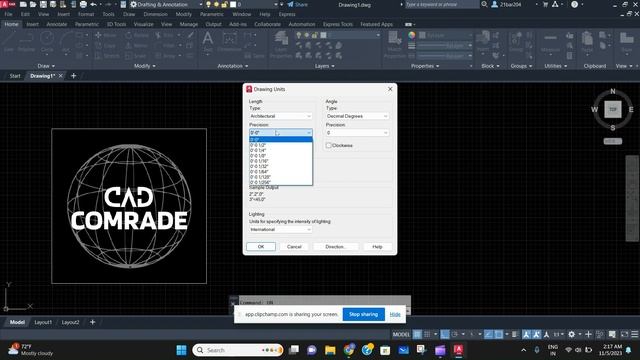The image size is (640, 360).
Task: Select 0'-0 1/64" precision option
Action: [x=281, y=172]
